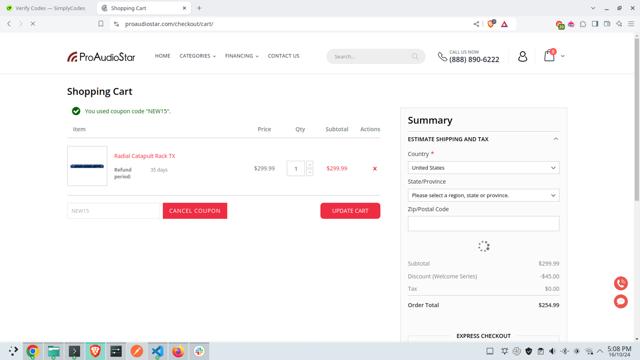
Task: Collapse Estimate Shipping and Tax section
Action: (x=556, y=139)
